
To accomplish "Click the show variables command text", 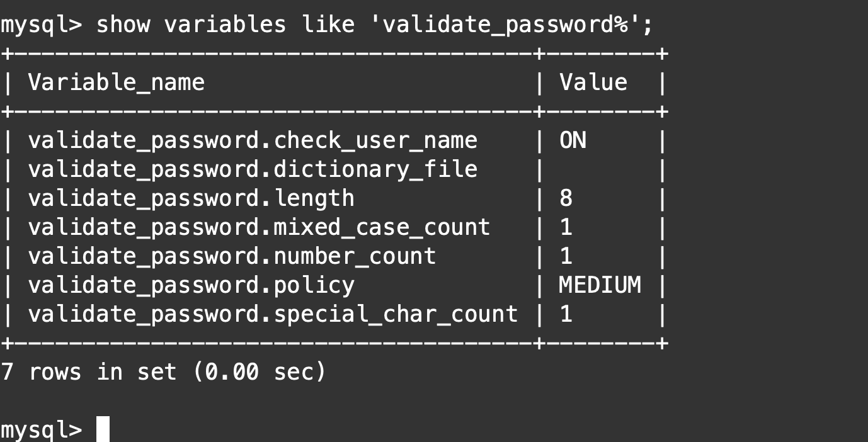I will (374, 25).
